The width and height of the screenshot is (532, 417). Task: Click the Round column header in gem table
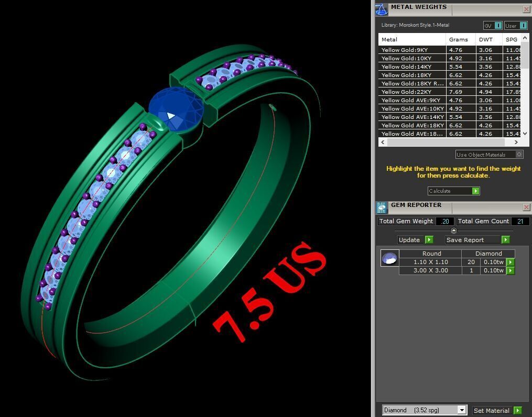click(430, 254)
